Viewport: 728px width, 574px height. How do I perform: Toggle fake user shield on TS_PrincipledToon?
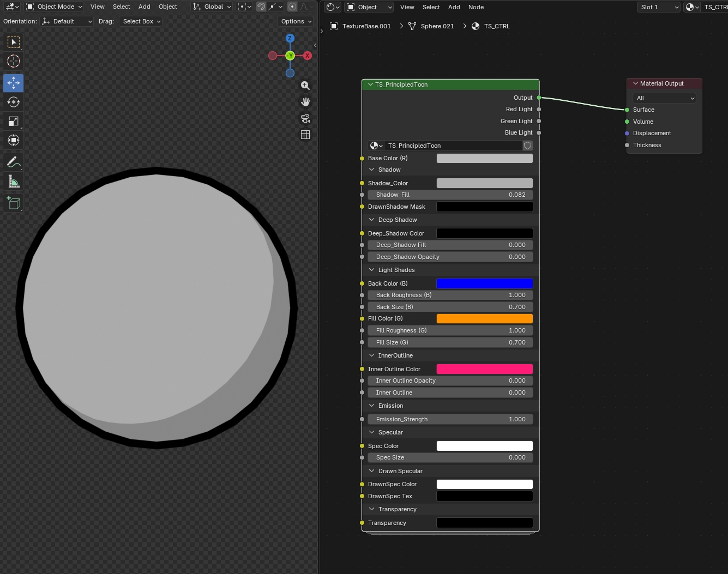[x=527, y=146]
